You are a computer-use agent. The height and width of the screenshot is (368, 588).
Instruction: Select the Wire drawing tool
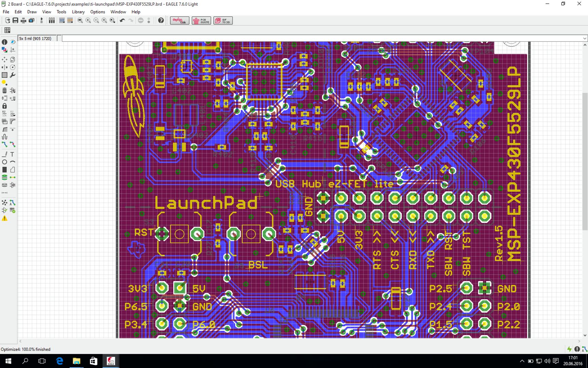pos(4,154)
